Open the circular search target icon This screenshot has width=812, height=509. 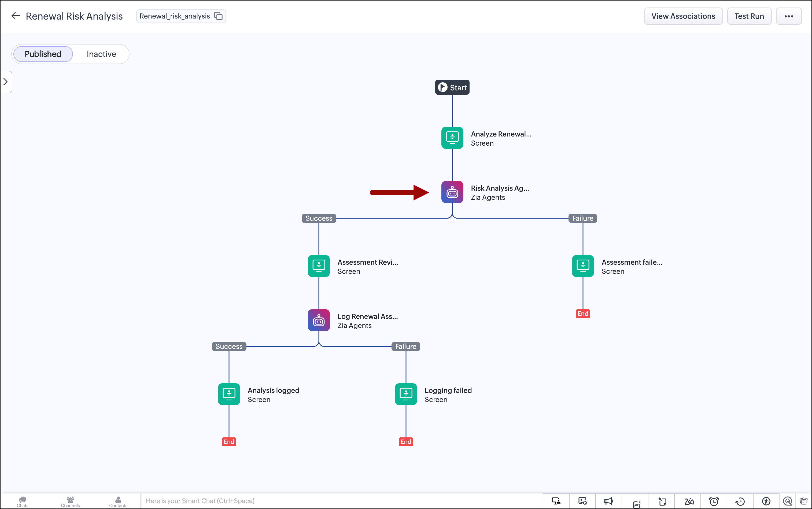point(787,501)
